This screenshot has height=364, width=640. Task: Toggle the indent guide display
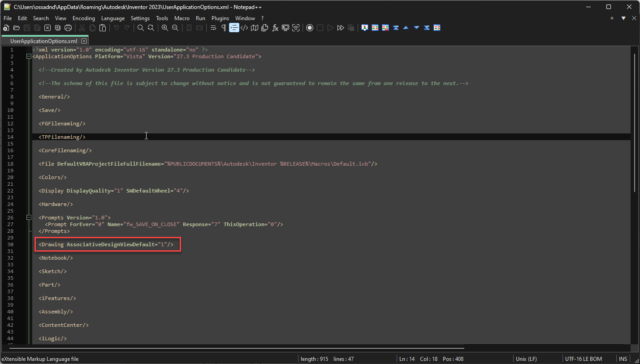click(234, 28)
